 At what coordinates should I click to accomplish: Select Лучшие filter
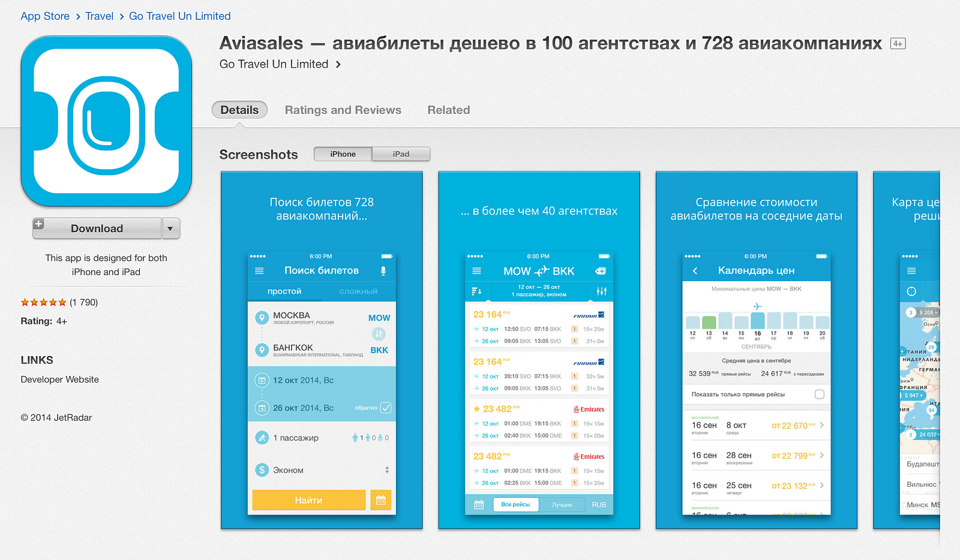pyautogui.click(x=562, y=505)
